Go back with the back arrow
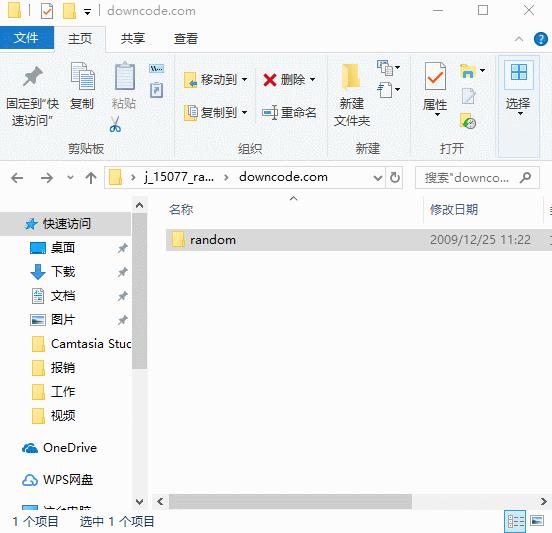 tap(17, 178)
